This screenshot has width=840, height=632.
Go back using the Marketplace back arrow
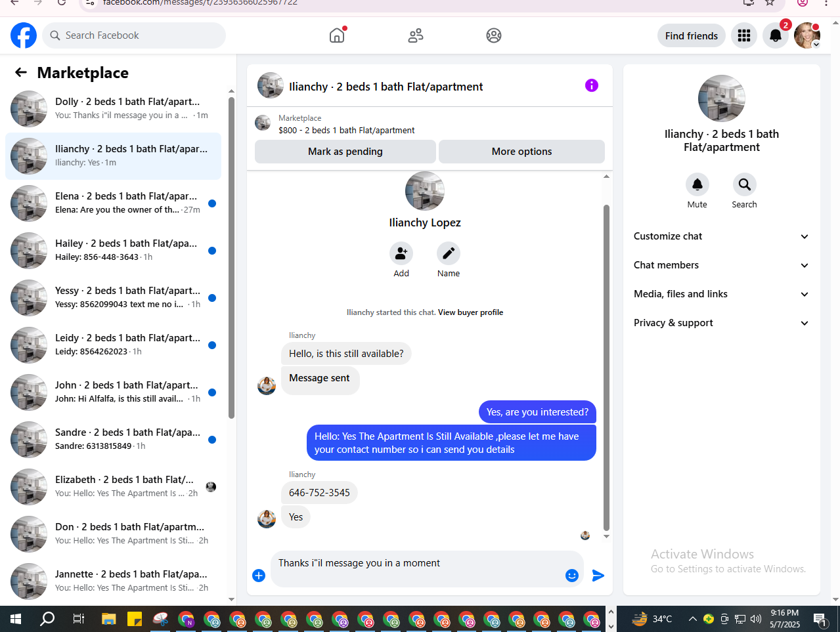click(21, 72)
